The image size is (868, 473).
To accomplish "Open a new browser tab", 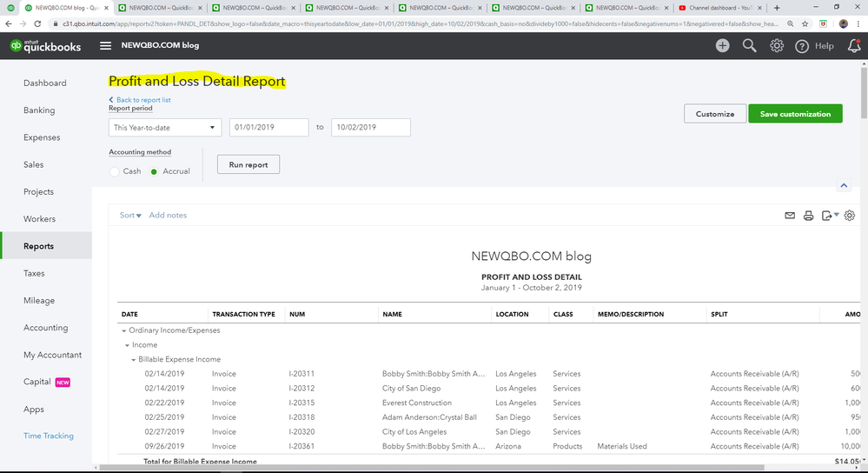I will [777, 8].
